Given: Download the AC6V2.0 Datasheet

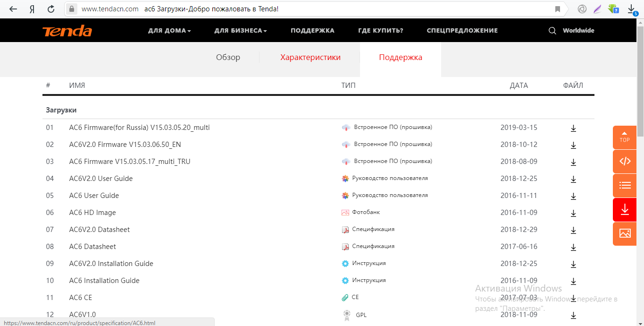Looking at the screenshot, I should pos(573,231).
